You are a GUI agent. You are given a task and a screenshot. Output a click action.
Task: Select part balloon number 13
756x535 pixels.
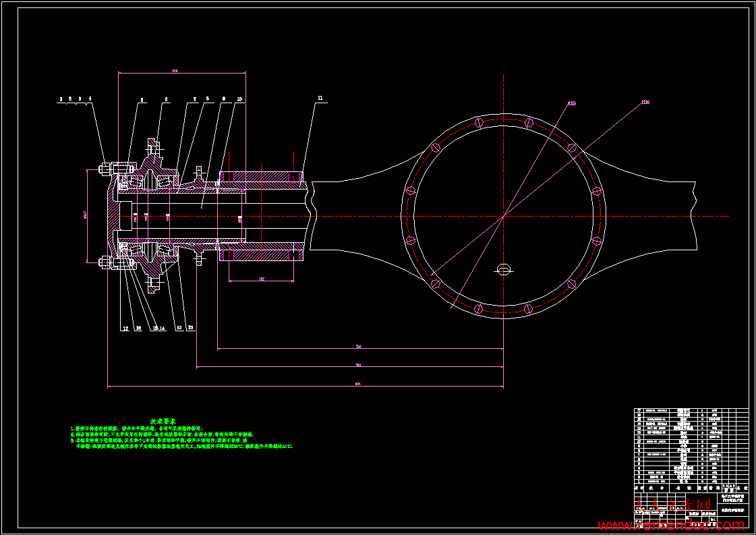pos(179,328)
